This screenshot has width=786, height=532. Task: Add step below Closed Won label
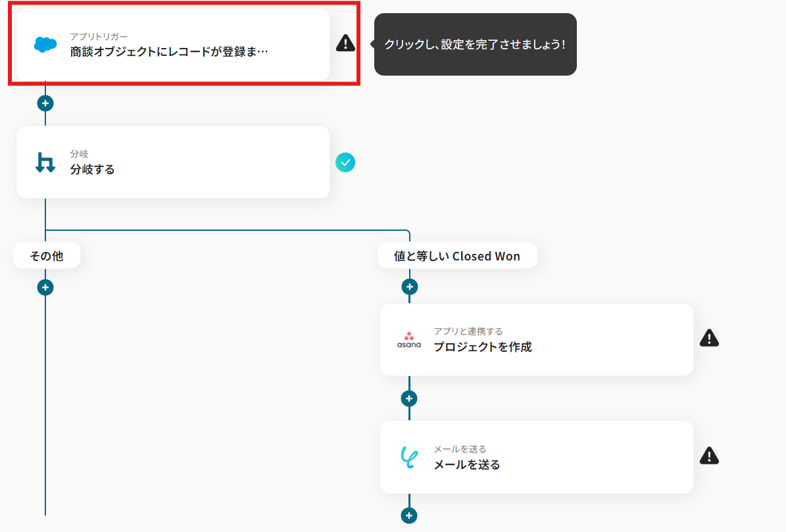pos(410,287)
